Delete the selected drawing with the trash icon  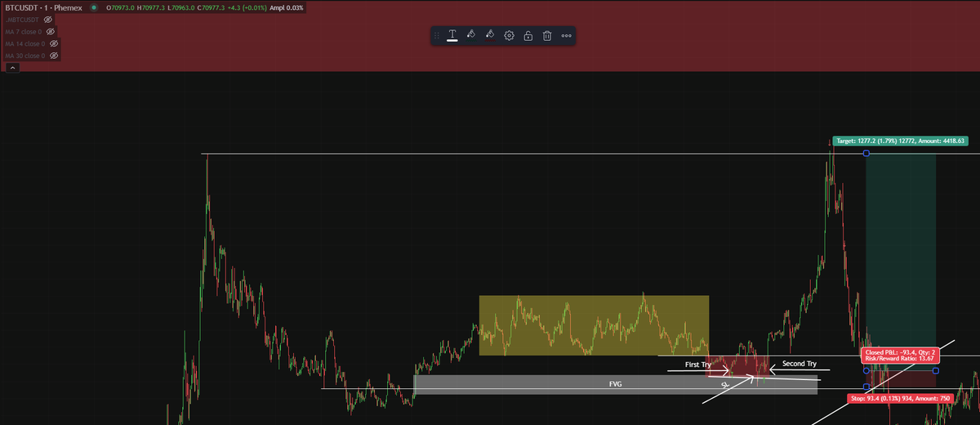pos(547,36)
